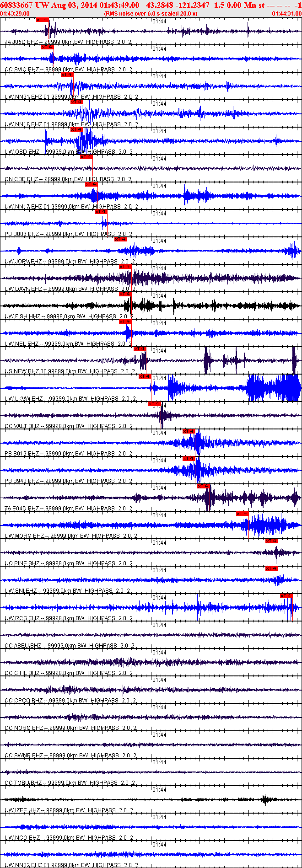This screenshot has height=868, width=302.
Task: Select the red pick marker on CC VALT trace
Action: [x=155, y=404]
